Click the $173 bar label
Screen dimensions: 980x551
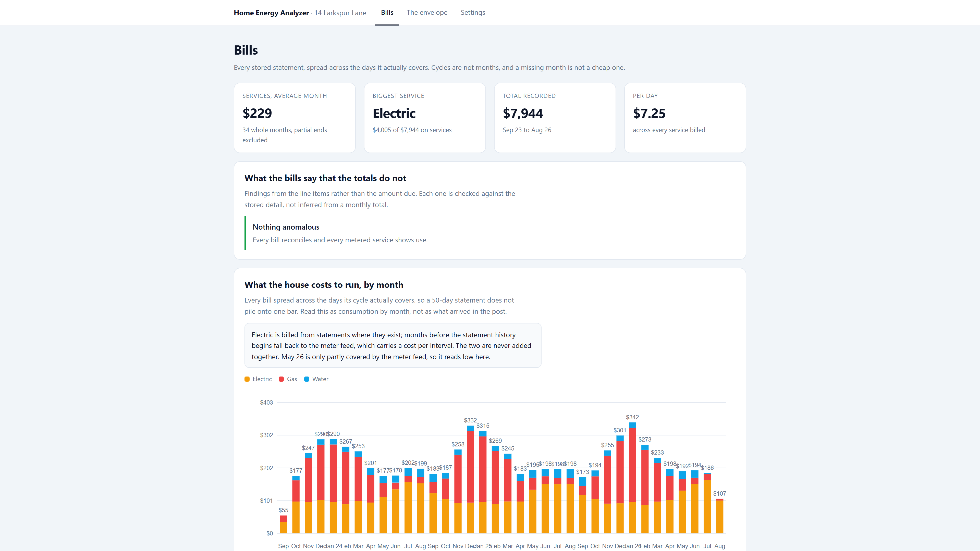[582, 472]
